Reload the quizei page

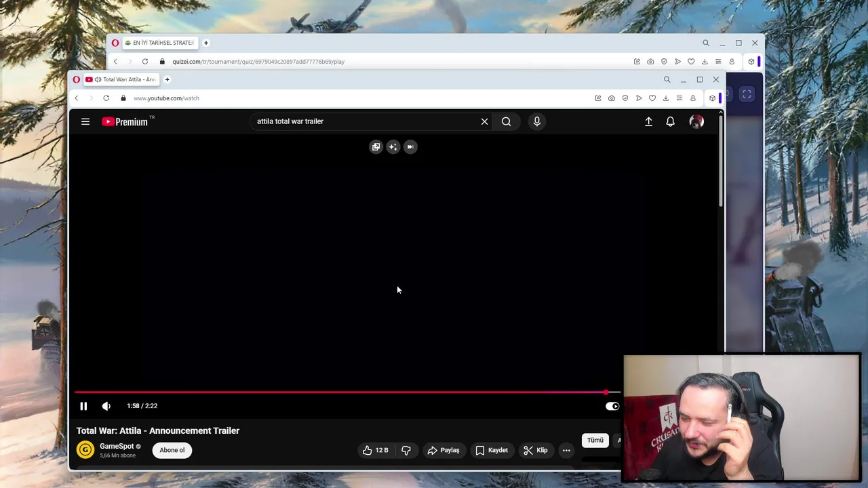click(145, 62)
